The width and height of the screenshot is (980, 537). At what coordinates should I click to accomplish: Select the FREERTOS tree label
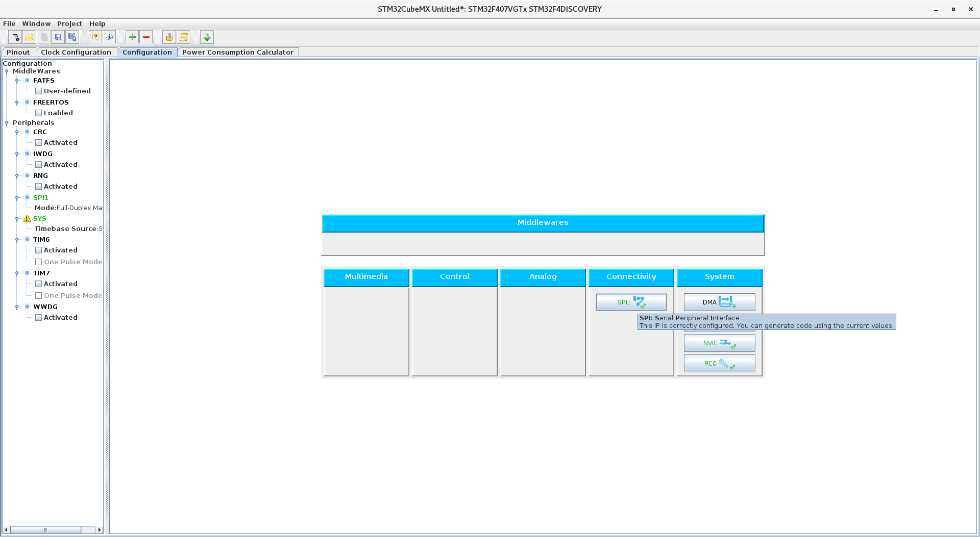pyautogui.click(x=51, y=103)
